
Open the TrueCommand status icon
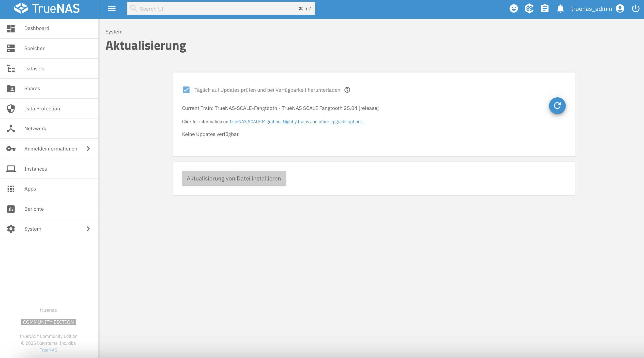coord(529,9)
